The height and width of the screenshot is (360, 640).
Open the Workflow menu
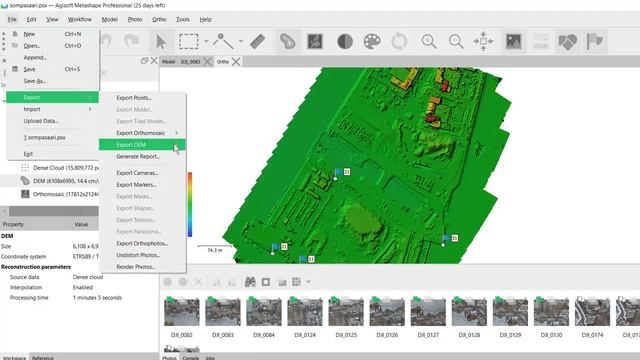80,19
